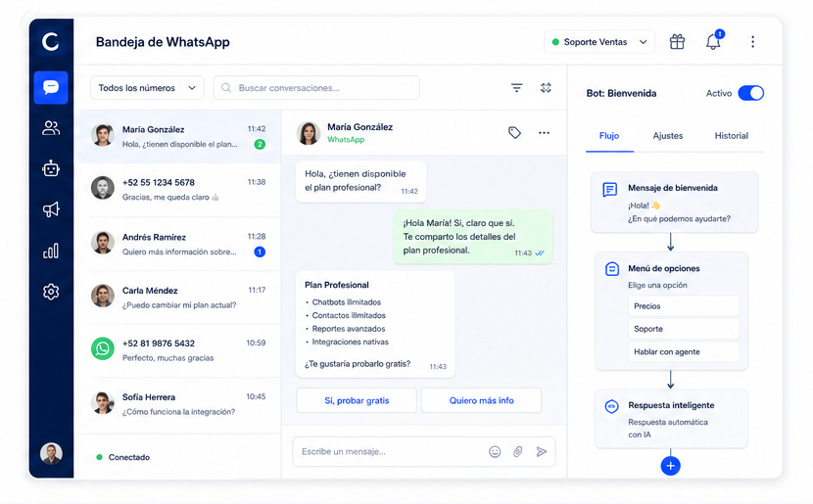Switch to the Ajustes tab

(668, 136)
